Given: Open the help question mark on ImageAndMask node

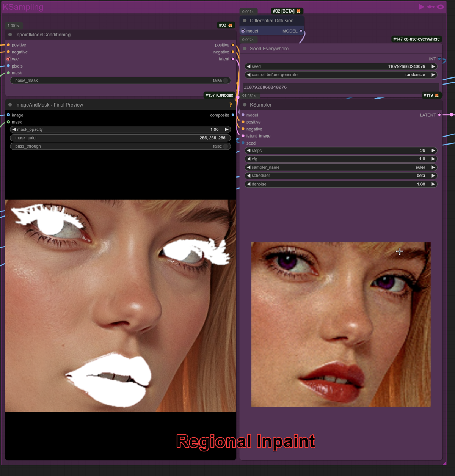Looking at the screenshot, I should click(x=231, y=105).
